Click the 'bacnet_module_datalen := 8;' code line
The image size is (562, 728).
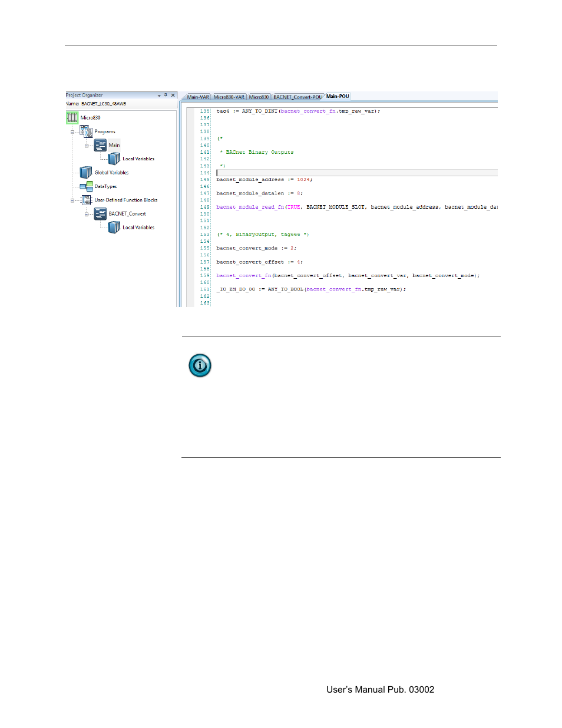point(260,193)
